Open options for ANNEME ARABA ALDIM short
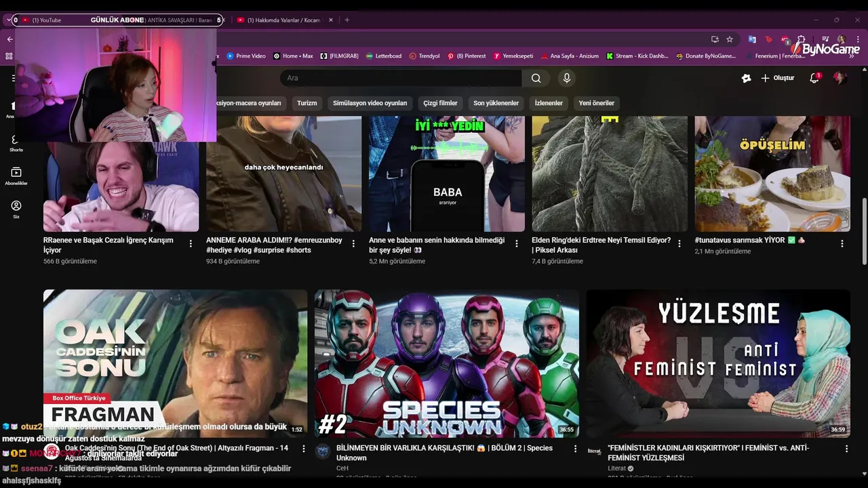This screenshot has height=488, width=868. [x=353, y=243]
